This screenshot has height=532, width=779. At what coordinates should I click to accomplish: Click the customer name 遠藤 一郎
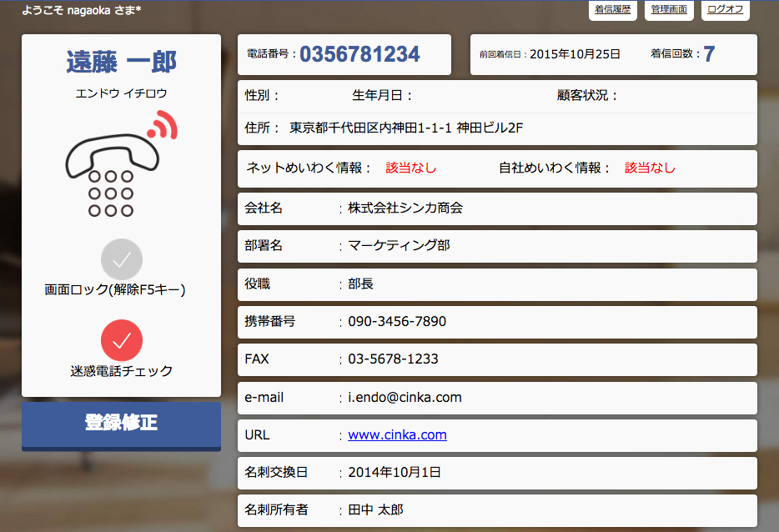tap(122, 63)
